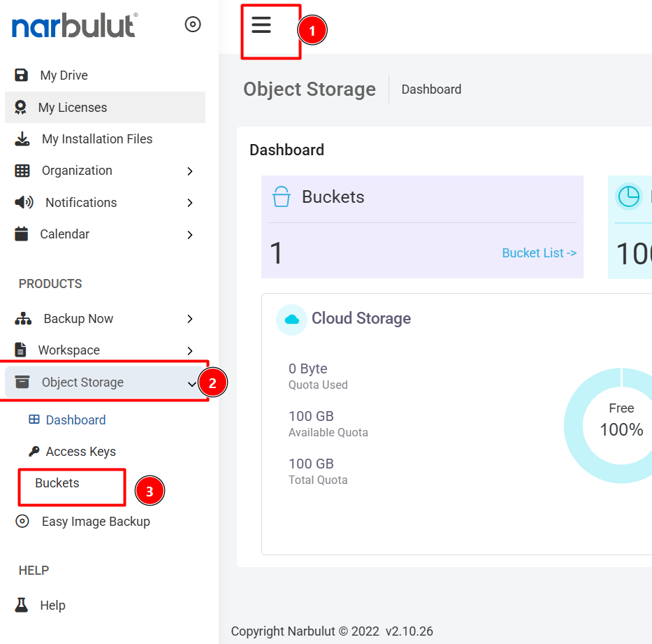Click the 100 GB Total Quota value
652x644 pixels.
tap(311, 464)
